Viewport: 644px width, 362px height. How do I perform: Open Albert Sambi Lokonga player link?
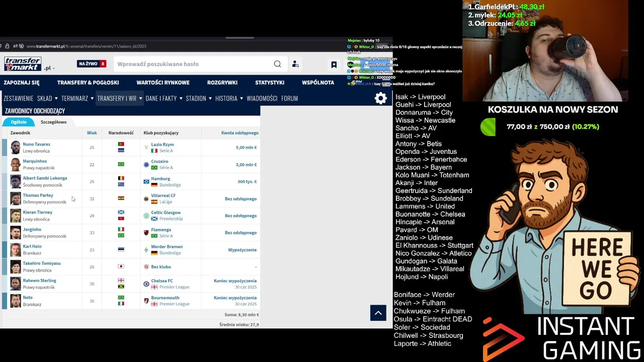coord(45,178)
